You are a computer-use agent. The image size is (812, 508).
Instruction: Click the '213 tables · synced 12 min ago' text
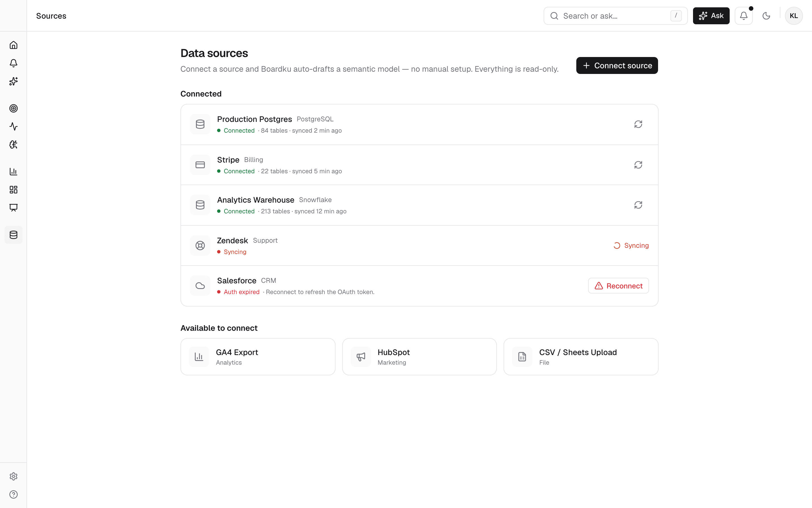point(303,211)
